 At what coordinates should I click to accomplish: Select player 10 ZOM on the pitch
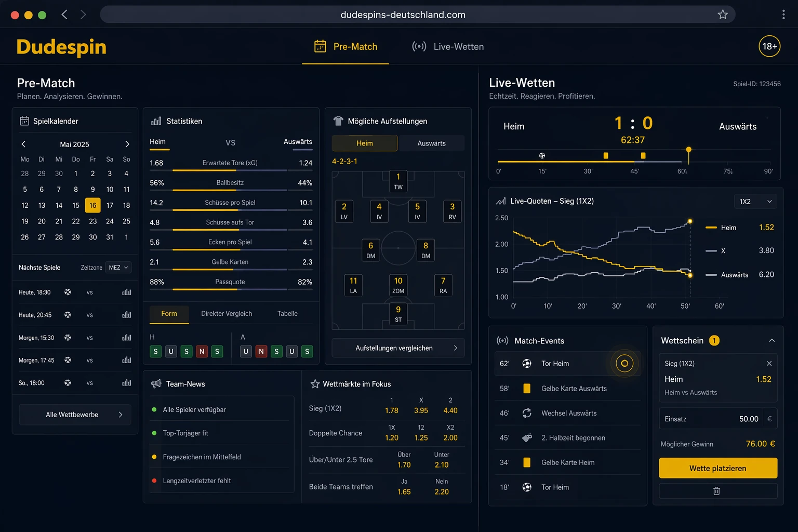(x=398, y=285)
